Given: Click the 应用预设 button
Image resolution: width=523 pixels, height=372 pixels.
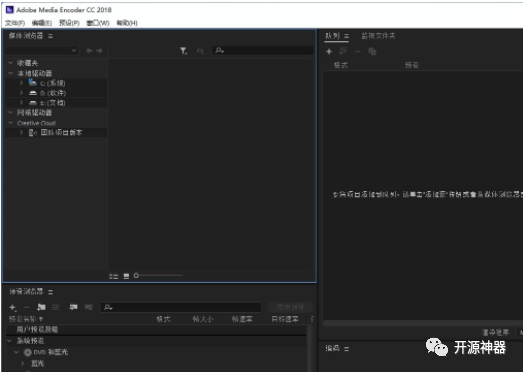Looking at the screenshot, I should tap(290, 307).
